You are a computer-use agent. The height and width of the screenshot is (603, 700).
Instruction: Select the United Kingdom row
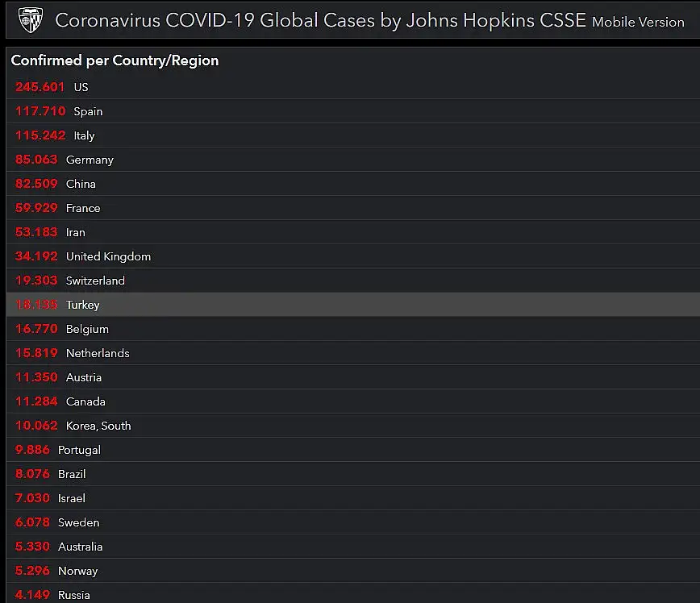[x=353, y=256]
